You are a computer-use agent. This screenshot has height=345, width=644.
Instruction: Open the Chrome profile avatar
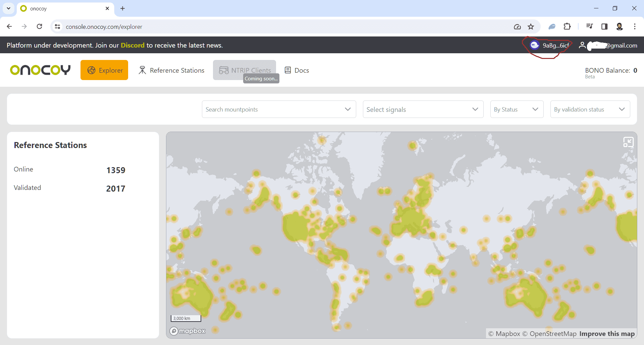(x=620, y=26)
